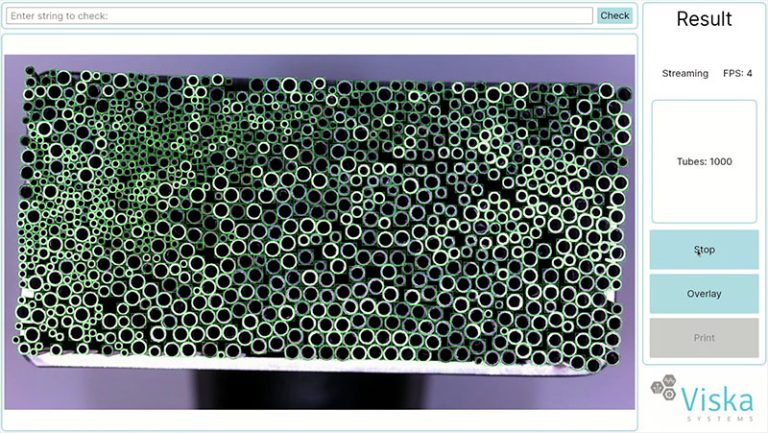Stop the camera streaming
Screen dimensions: 768x433
pos(704,250)
